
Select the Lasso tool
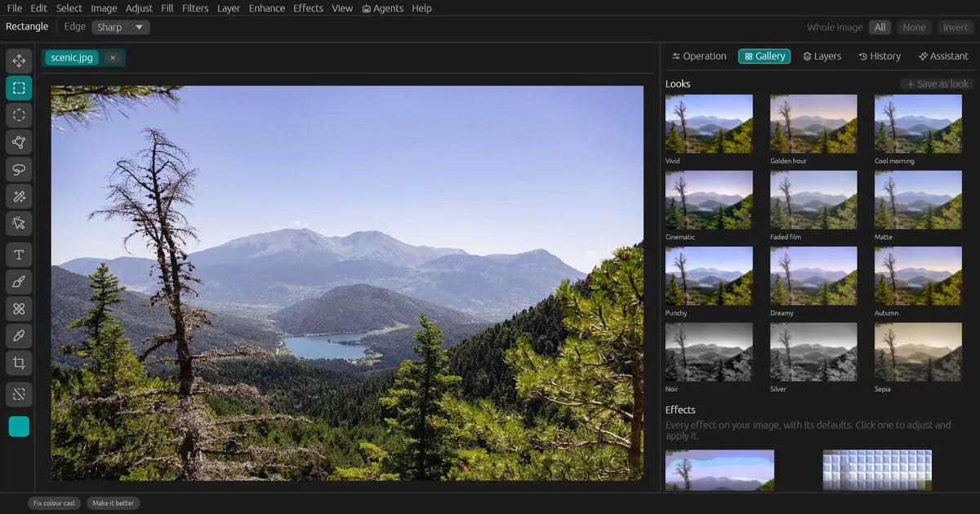pos(19,169)
